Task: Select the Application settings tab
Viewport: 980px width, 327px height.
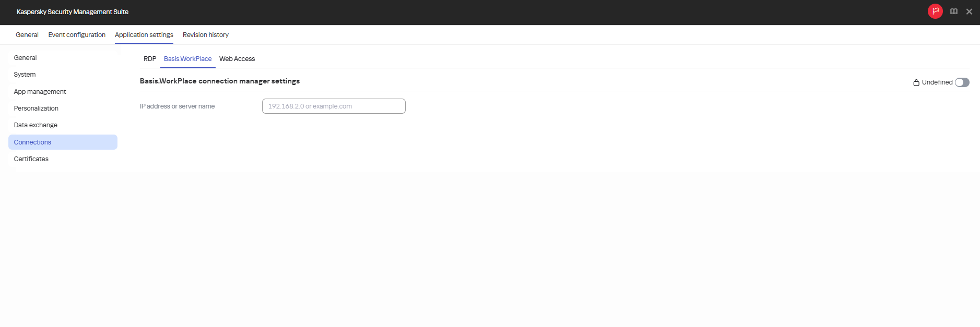Action: coord(144,35)
